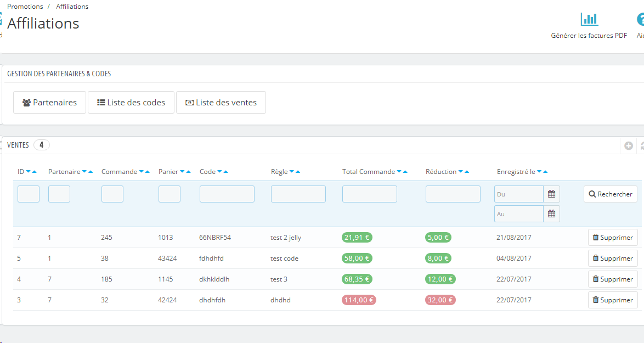The height and width of the screenshot is (343, 644).
Task: Click the 21,91 € total badge
Action: click(x=357, y=238)
